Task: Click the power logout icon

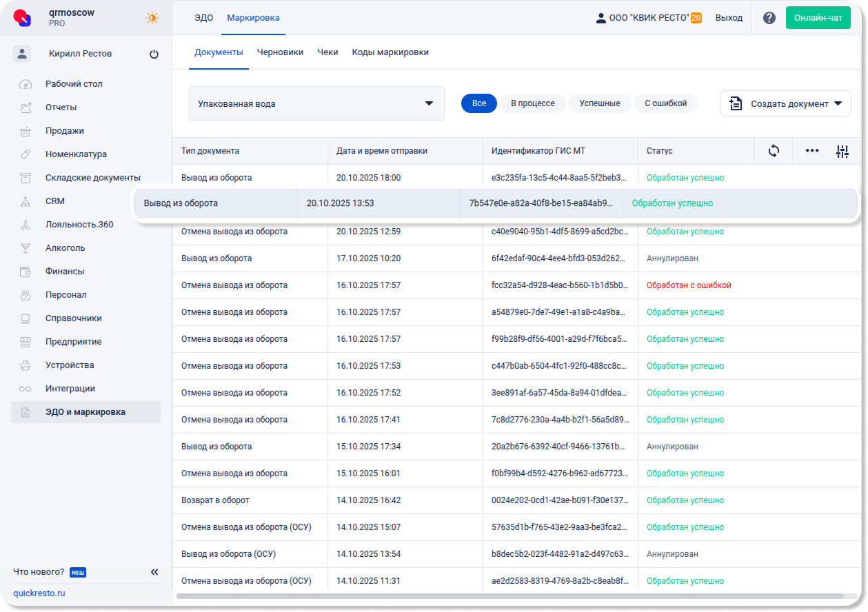Action: coord(154,54)
